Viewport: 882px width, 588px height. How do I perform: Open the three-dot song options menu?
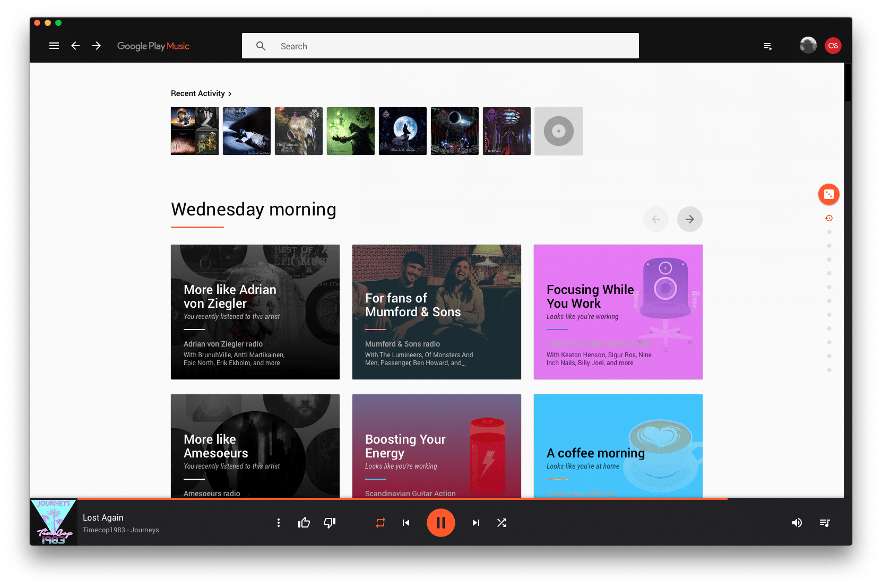point(279,523)
